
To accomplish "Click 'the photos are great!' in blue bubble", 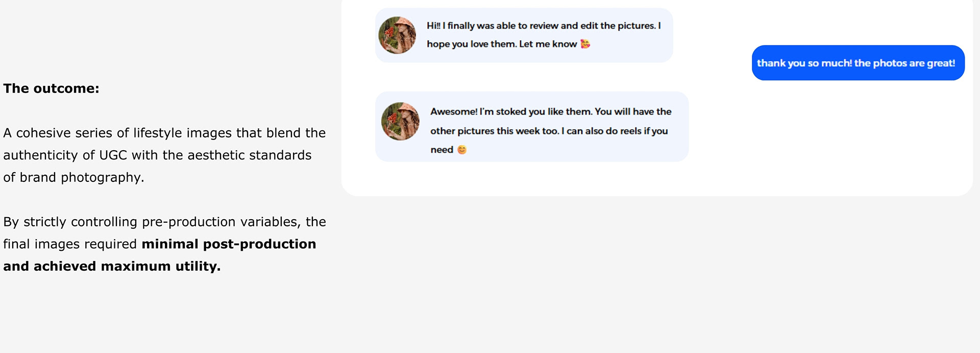I will (x=904, y=63).
